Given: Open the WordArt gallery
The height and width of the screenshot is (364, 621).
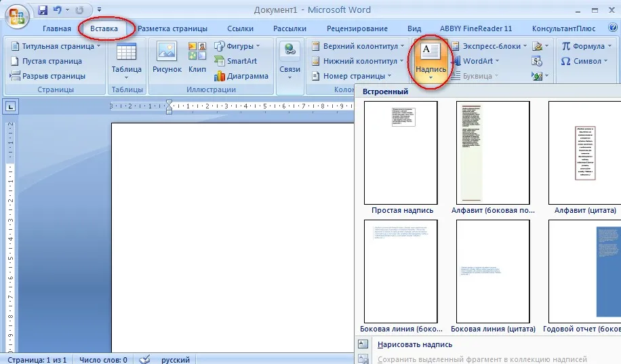Looking at the screenshot, I should click(476, 61).
